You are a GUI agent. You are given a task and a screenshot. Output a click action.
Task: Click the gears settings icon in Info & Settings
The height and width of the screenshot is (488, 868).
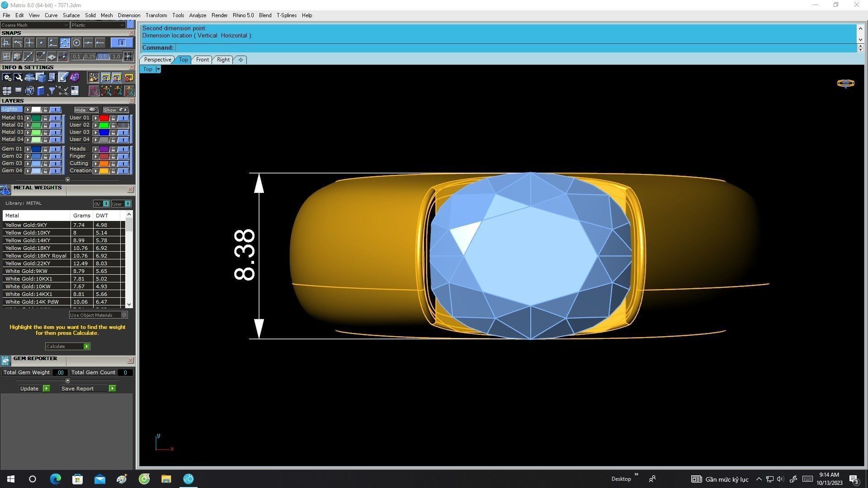coord(7,78)
